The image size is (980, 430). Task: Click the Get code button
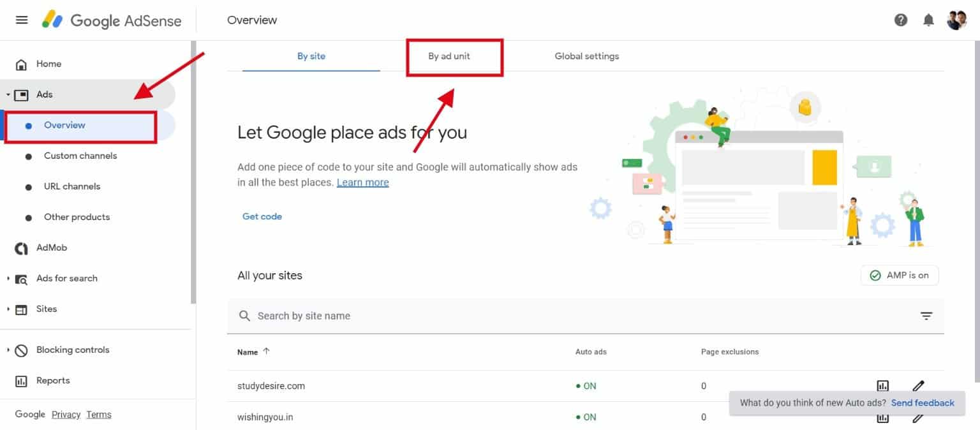[x=262, y=216]
